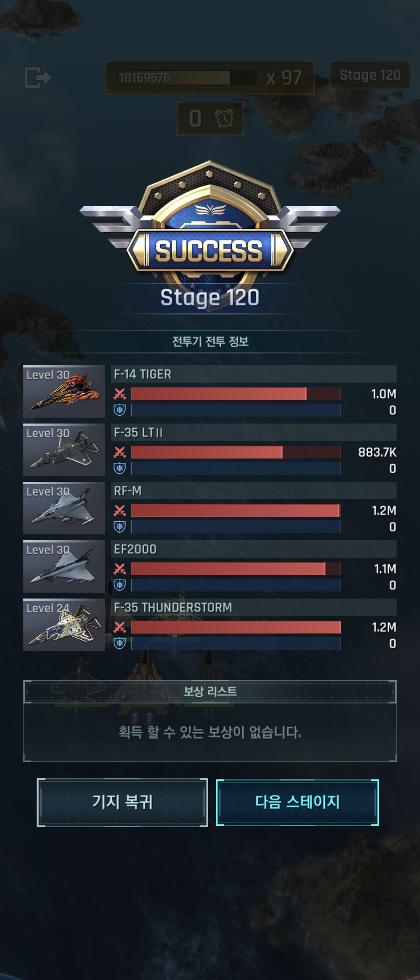The image size is (420, 980).
Task: Tap the F-35 THUNDERSTORM shield icon
Action: tap(120, 643)
